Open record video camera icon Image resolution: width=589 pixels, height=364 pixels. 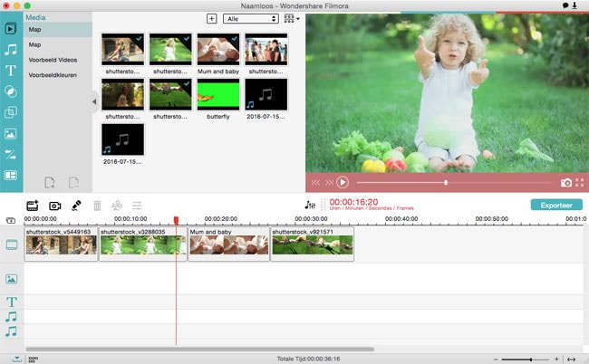[55, 206]
